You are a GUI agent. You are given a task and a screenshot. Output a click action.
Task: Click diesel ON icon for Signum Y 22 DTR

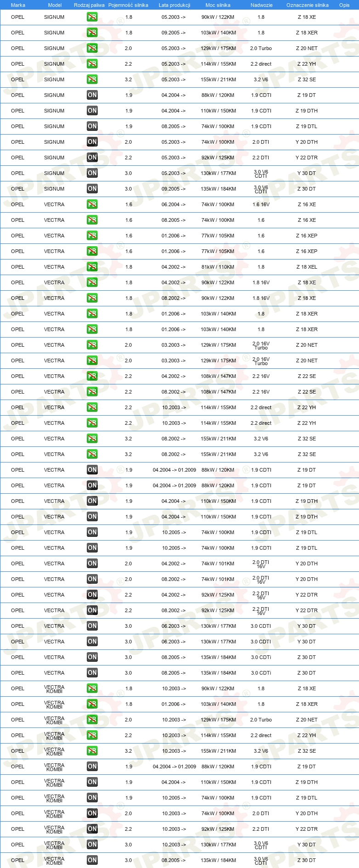92,158
